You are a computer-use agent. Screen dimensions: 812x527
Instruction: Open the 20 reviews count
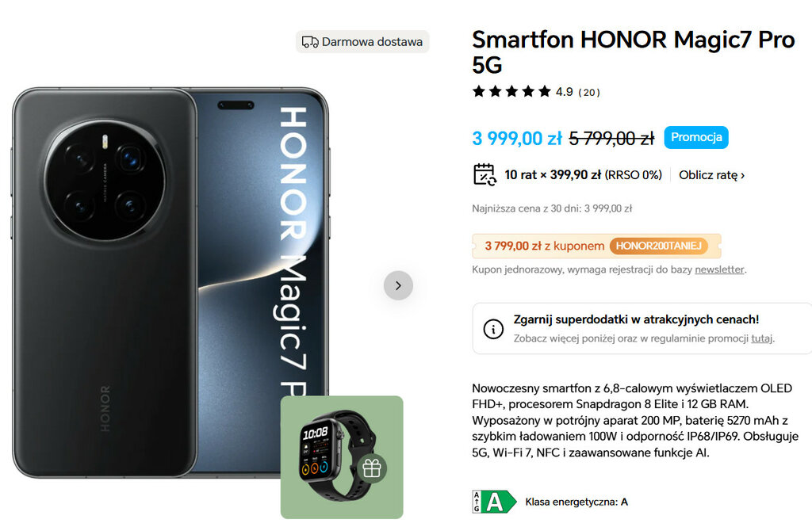coord(589,92)
